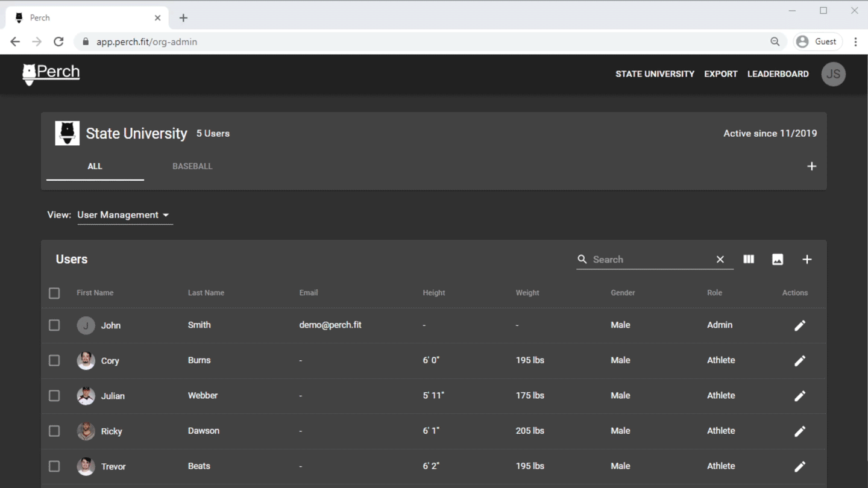Click Trevor's profile photo

point(86,466)
